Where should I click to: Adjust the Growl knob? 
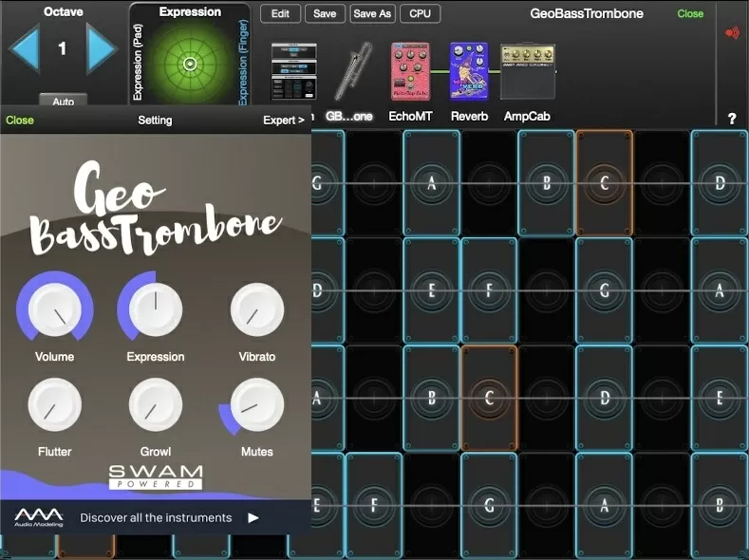156,405
